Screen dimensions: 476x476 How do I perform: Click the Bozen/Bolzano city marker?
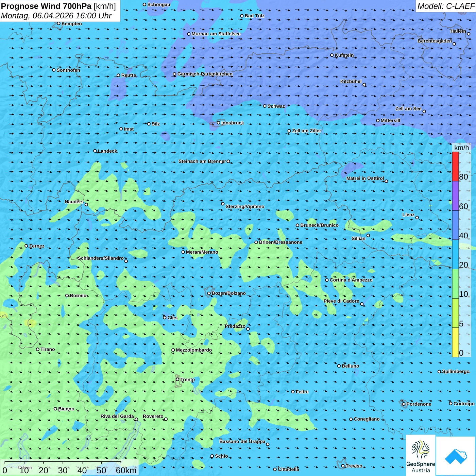(x=209, y=293)
